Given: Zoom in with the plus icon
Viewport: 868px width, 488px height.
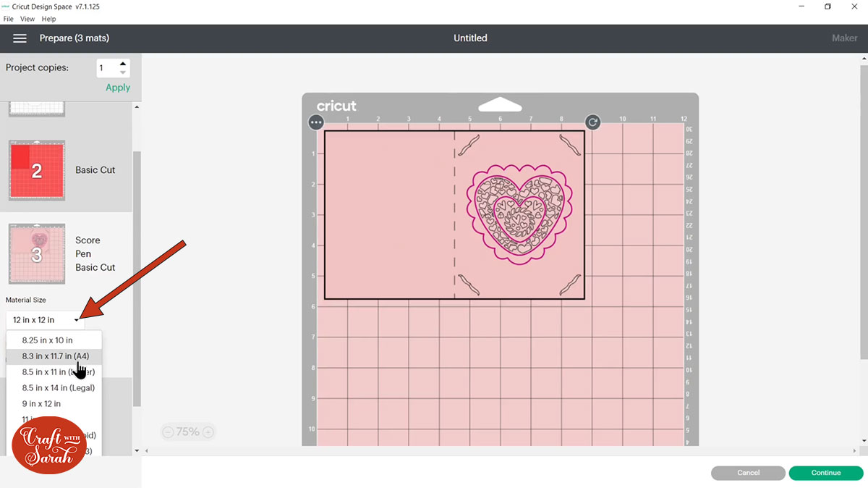Looking at the screenshot, I should tap(208, 432).
